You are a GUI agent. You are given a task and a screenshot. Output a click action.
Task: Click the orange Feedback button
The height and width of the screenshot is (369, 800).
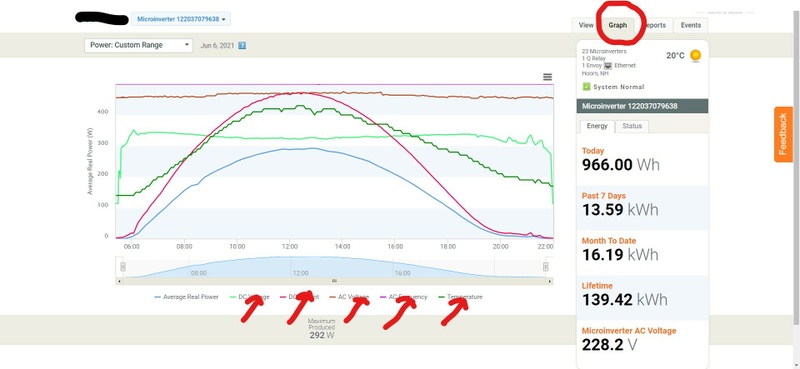pyautogui.click(x=783, y=134)
